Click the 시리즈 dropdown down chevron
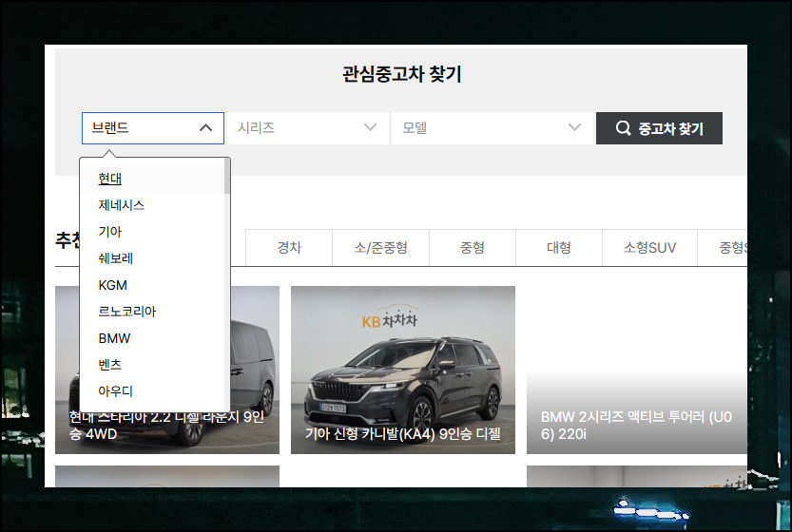Image resolution: width=792 pixels, height=532 pixels. pyautogui.click(x=370, y=127)
